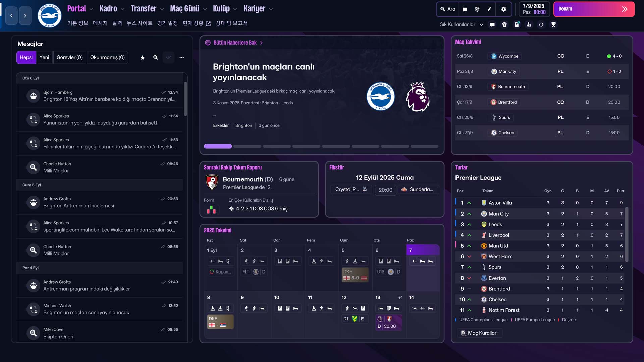
Task: Click the Maç Kuralları button
Action: click(480, 333)
